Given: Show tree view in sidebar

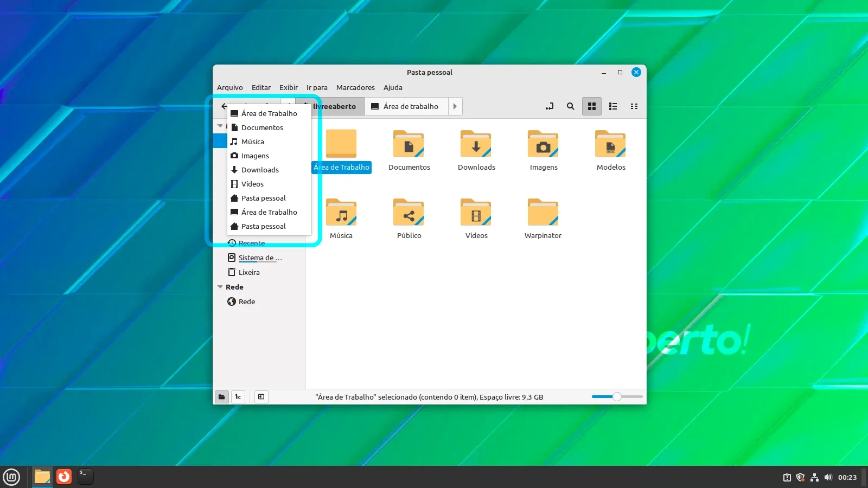Looking at the screenshot, I should tap(238, 397).
